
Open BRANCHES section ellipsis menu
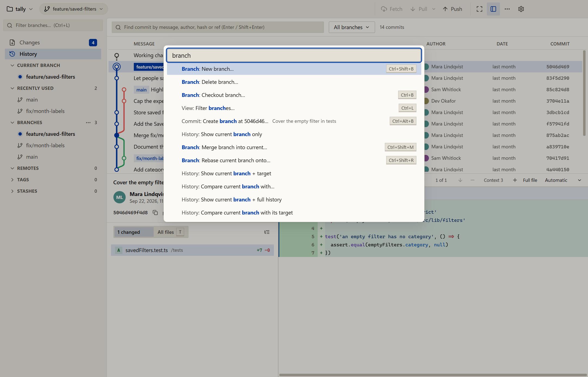click(88, 122)
